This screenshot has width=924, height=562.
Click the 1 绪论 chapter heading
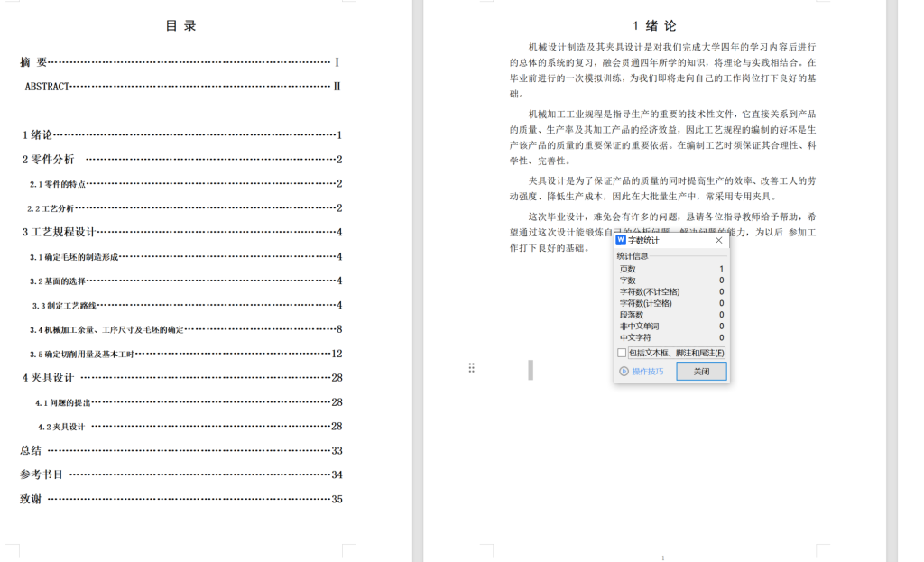tap(654, 26)
